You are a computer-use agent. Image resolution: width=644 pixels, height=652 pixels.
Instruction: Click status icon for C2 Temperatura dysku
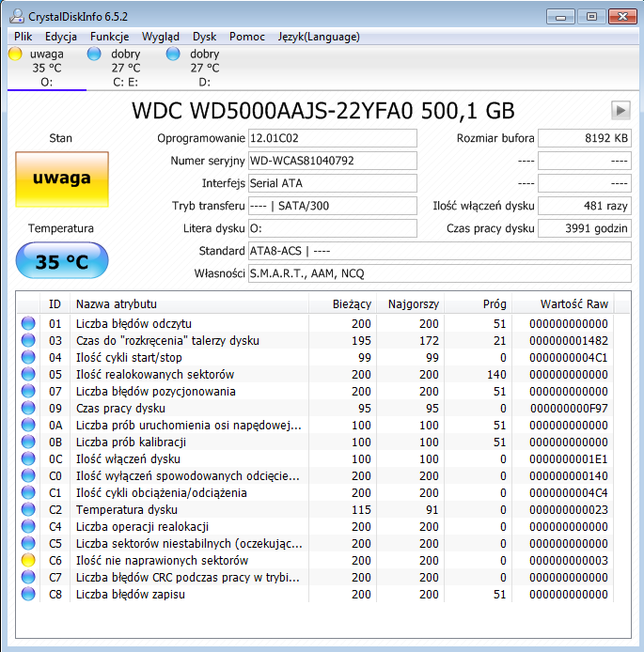28,509
